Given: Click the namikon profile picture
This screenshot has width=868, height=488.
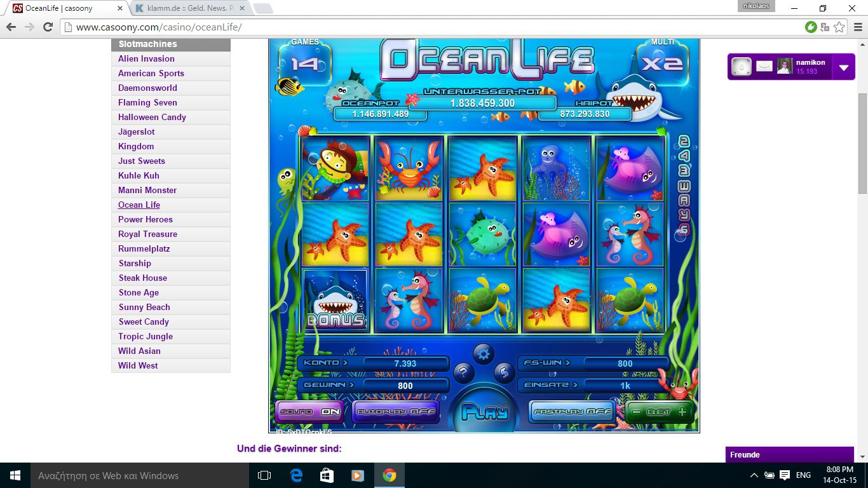Looking at the screenshot, I should [x=785, y=66].
